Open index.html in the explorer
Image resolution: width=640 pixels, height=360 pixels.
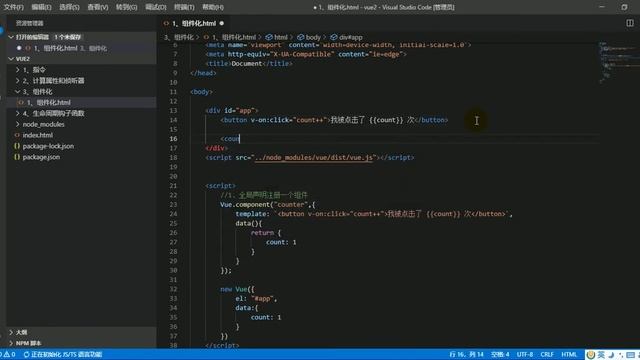38,135
